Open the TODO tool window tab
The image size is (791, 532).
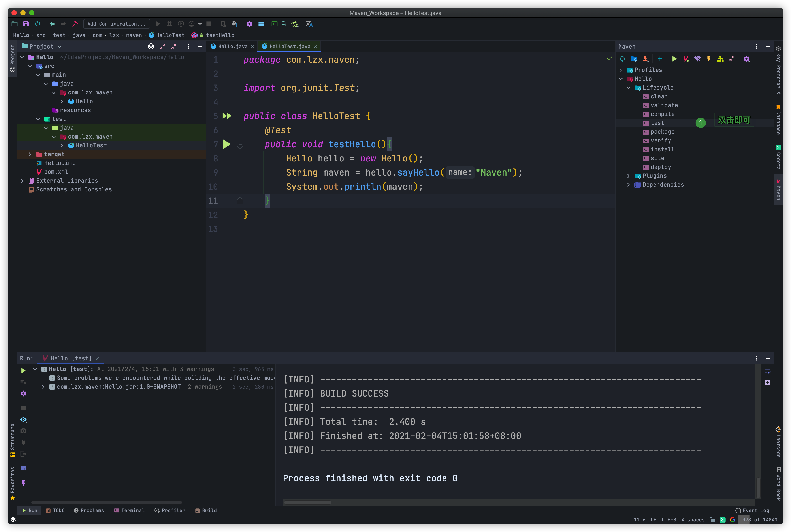point(55,510)
